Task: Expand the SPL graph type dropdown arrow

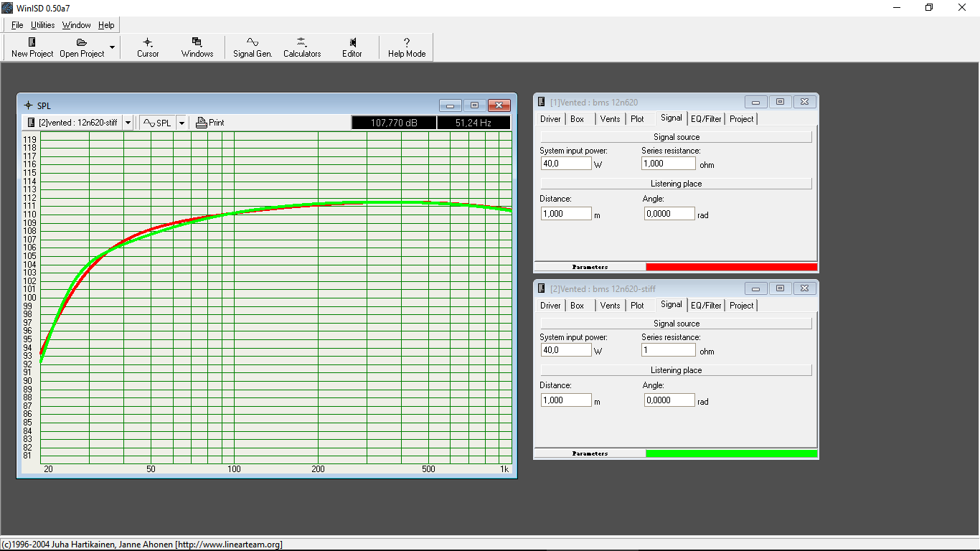Action: [182, 123]
